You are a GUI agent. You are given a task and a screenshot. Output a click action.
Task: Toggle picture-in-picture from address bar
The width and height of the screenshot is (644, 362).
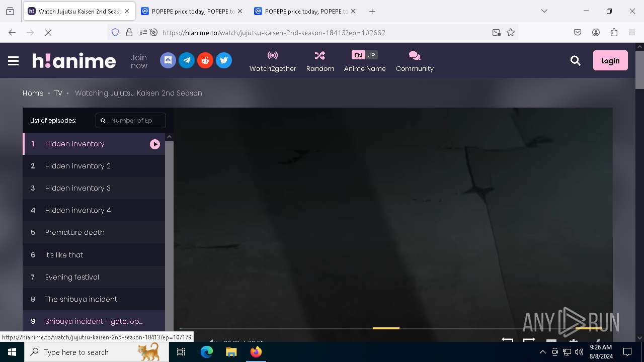click(497, 32)
